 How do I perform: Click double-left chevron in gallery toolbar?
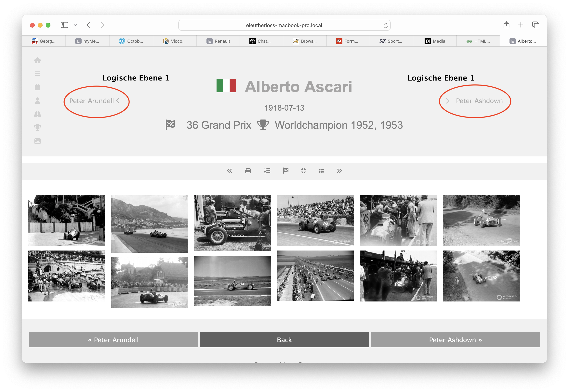click(229, 171)
